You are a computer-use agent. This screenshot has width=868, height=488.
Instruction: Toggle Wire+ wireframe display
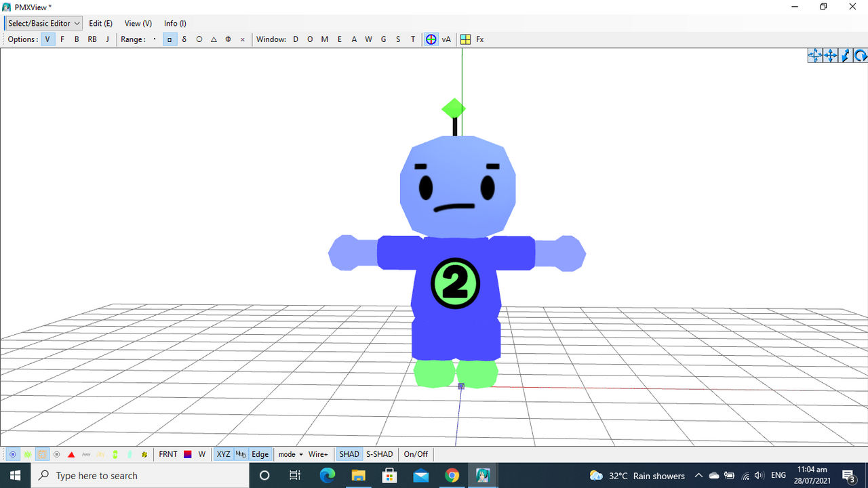pos(318,454)
